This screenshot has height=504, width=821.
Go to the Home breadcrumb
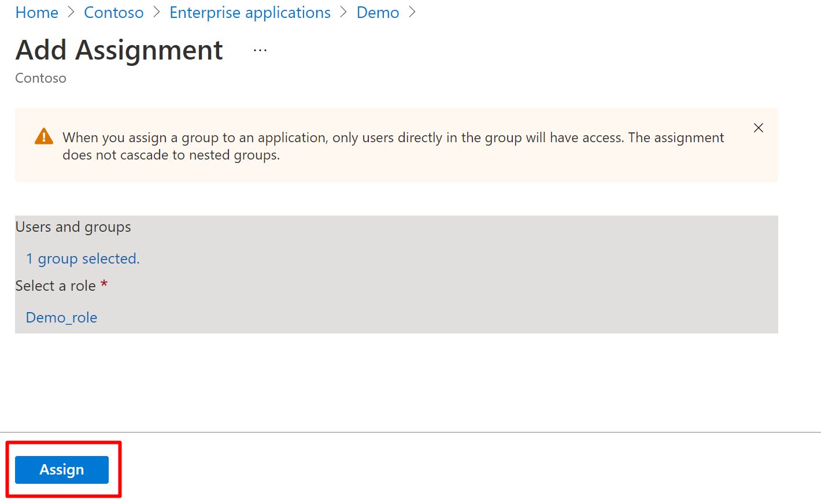[36, 13]
